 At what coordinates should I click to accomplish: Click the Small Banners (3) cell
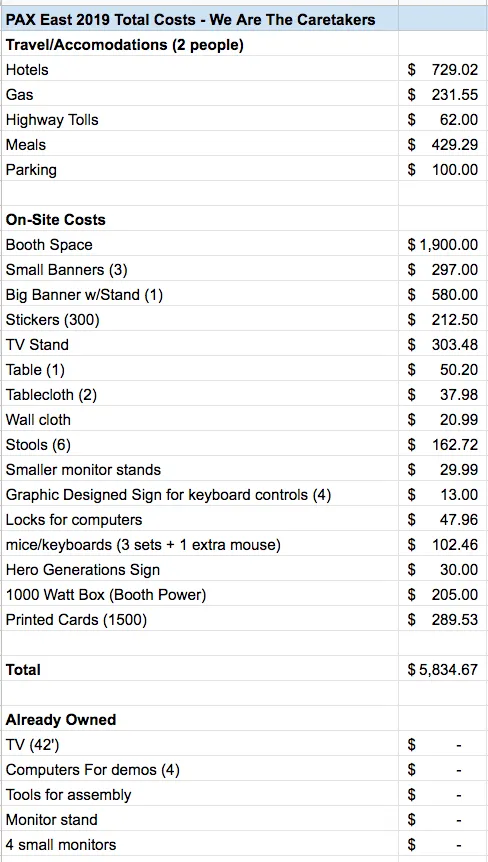[199, 269]
